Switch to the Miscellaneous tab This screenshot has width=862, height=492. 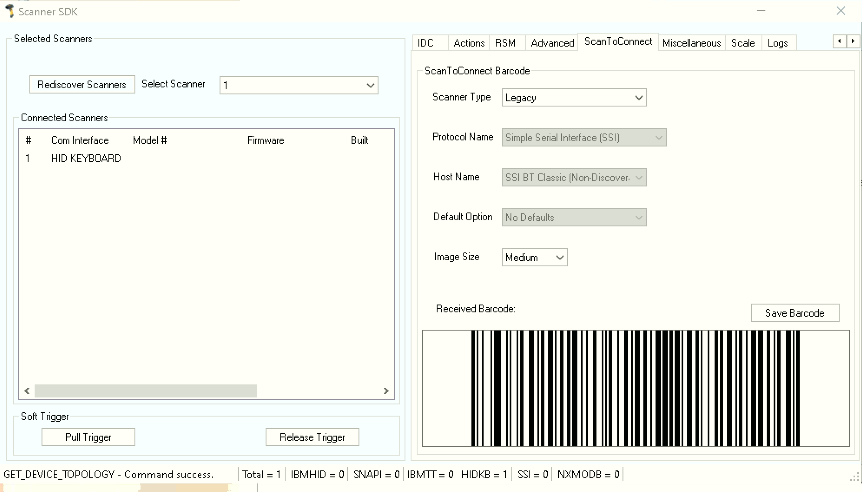point(692,43)
